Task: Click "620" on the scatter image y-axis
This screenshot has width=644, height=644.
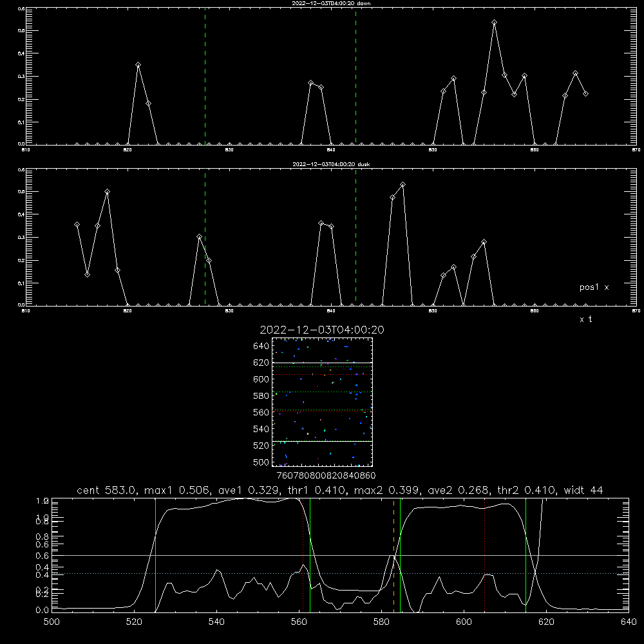Action: (x=261, y=363)
